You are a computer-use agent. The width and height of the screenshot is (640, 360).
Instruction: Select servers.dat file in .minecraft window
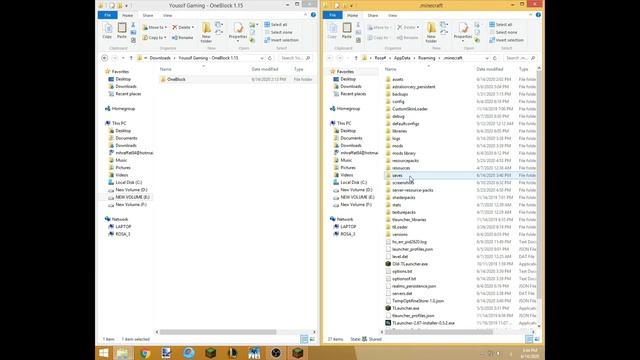click(x=402, y=293)
